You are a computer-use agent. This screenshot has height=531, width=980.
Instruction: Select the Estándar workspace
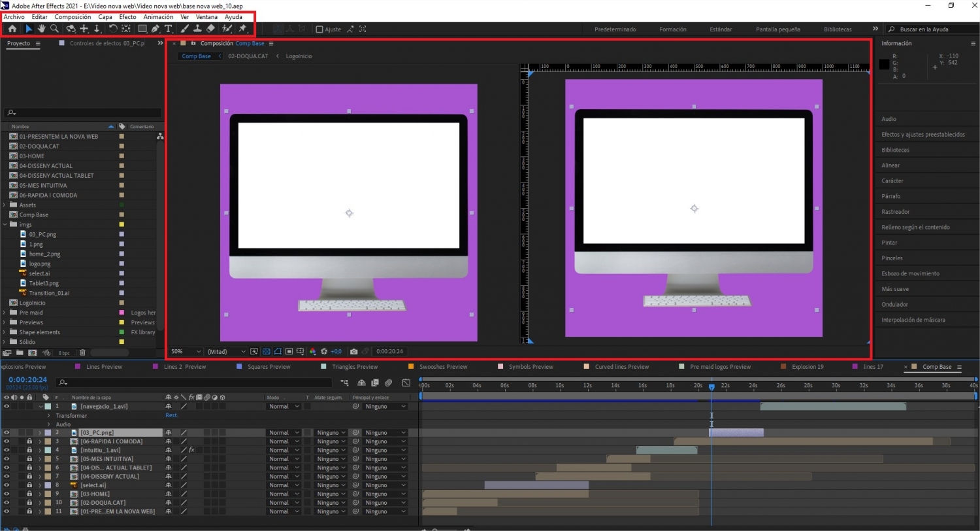click(721, 29)
